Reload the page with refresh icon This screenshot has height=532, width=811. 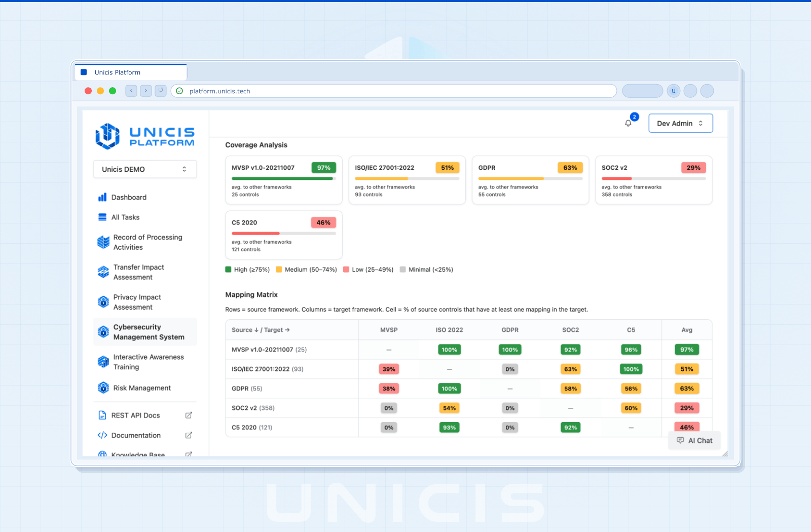pyautogui.click(x=161, y=91)
